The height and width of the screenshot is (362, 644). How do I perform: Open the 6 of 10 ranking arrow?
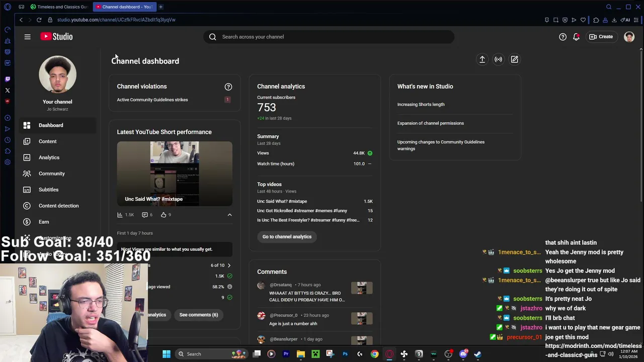click(229, 265)
